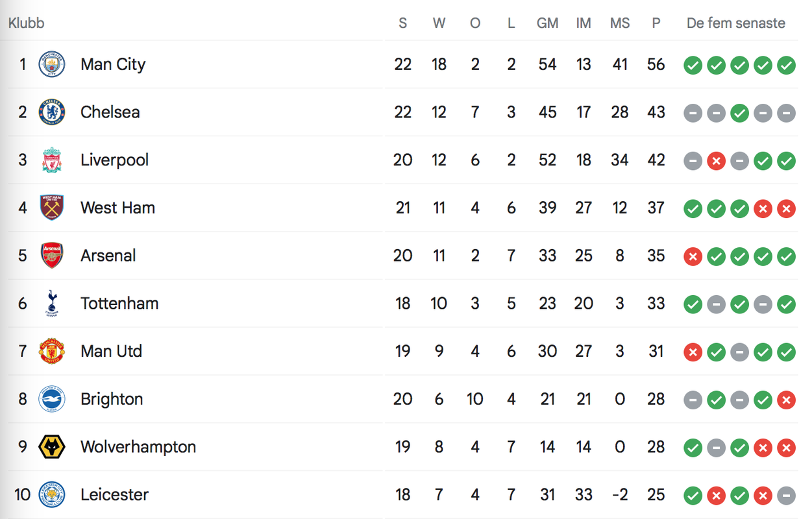Click the Wolverhampton wolf crest
This screenshot has height=519, width=812.
pos(52,447)
